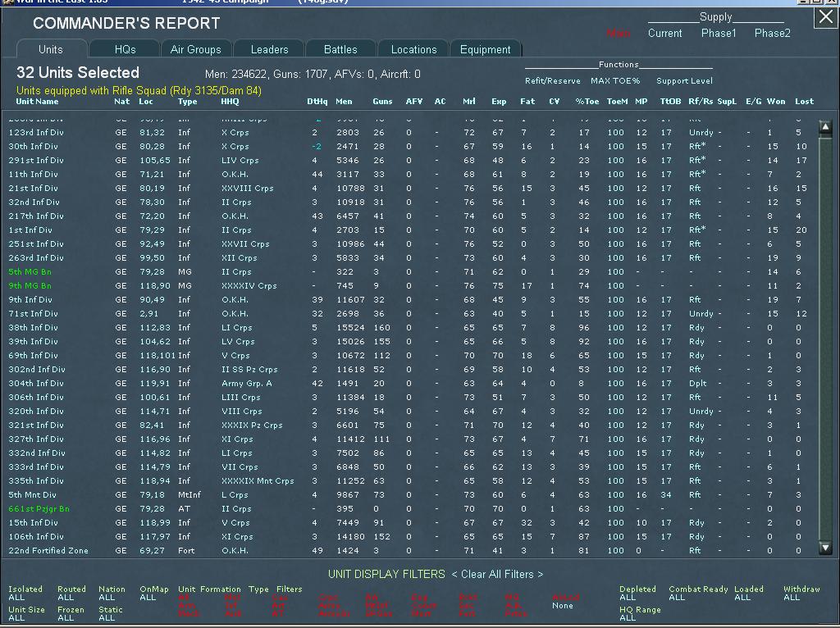Image resolution: width=840 pixels, height=628 pixels.
Task: Click the 106th Inf Div row name
Action: point(36,536)
